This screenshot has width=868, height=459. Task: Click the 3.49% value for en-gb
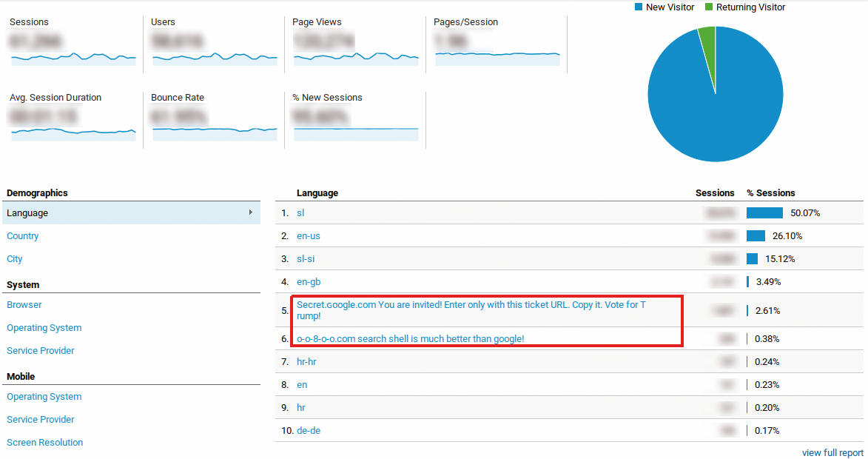(x=768, y=282)
